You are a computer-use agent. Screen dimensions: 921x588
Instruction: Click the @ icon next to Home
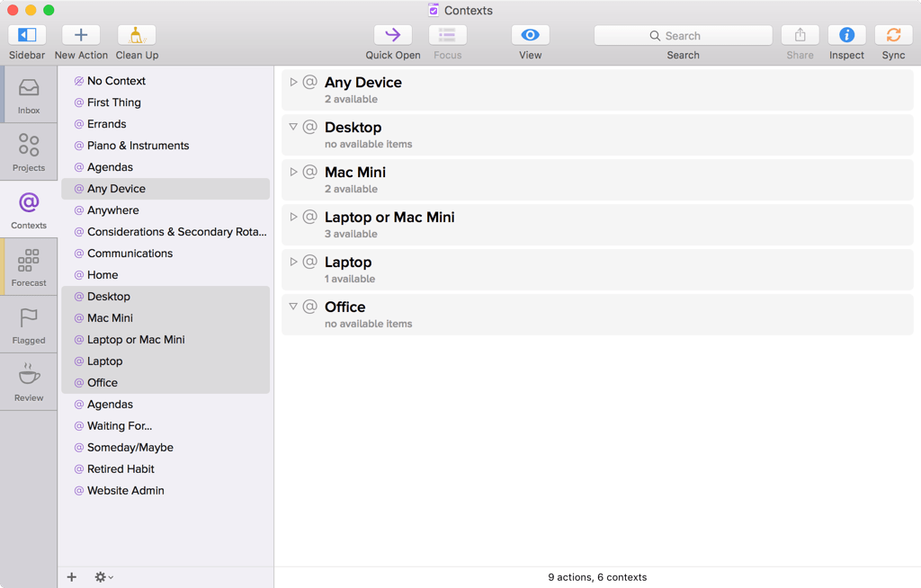[79, 275]
